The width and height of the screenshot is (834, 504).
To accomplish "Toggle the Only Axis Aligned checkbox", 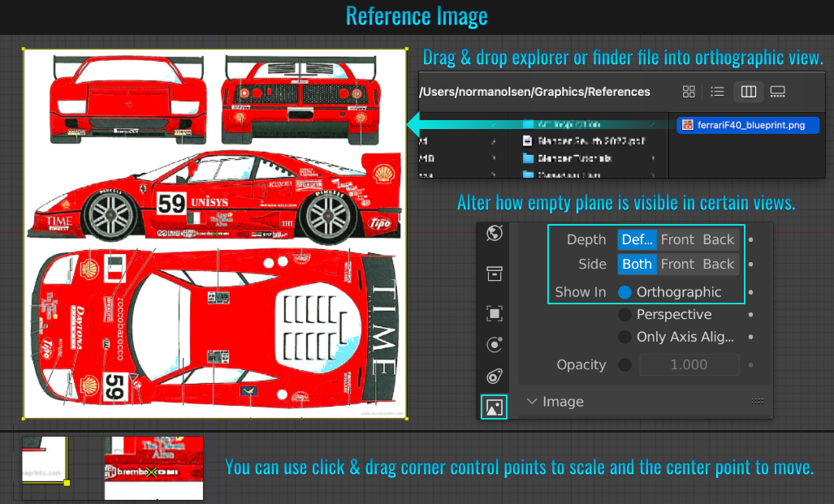I will tap(625, 337).
